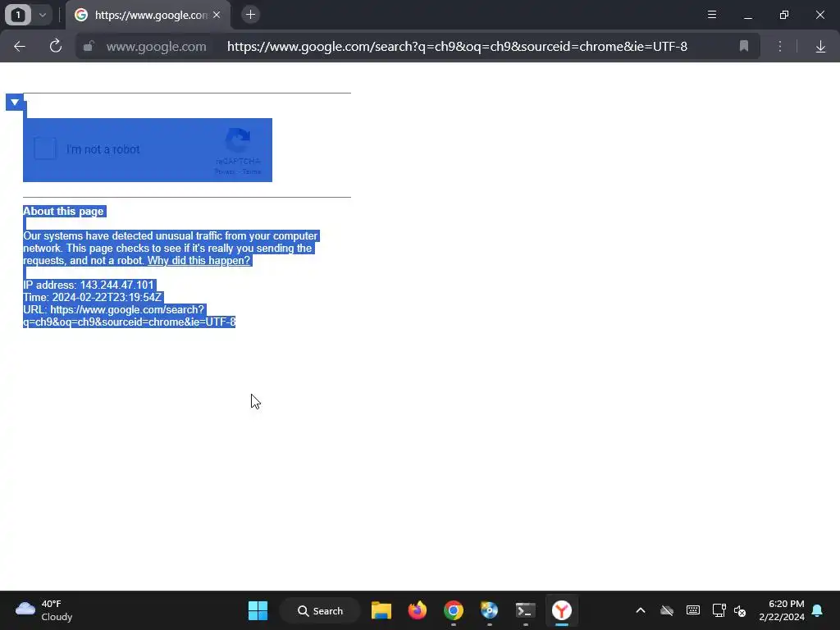Screen dimensions: 840x630
Task: Focus the address bar URL field
Action: (x=457, y=47)
